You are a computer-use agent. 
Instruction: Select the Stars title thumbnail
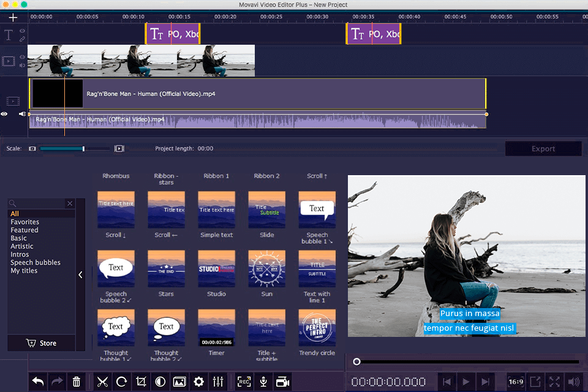[166, 269]
